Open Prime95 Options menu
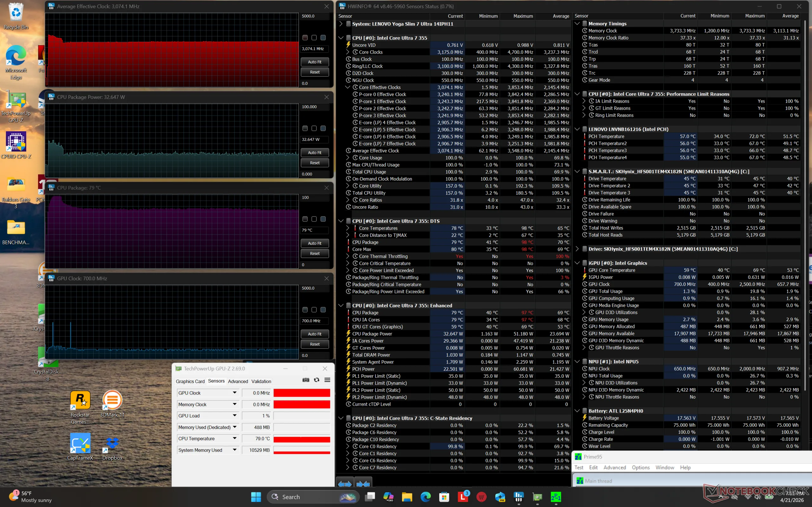Viewport: 812px width, 507px height. click(x=640, y=467)
